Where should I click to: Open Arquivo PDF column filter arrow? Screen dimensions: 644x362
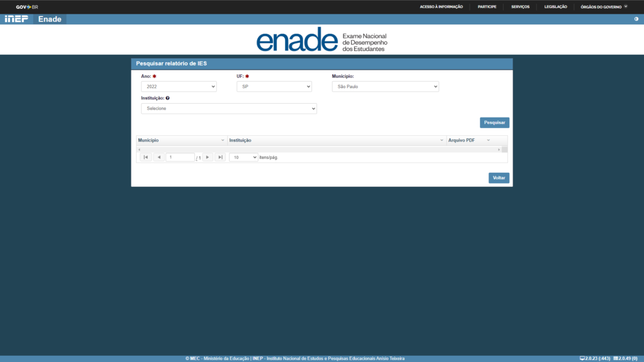(x=488, y=140)
